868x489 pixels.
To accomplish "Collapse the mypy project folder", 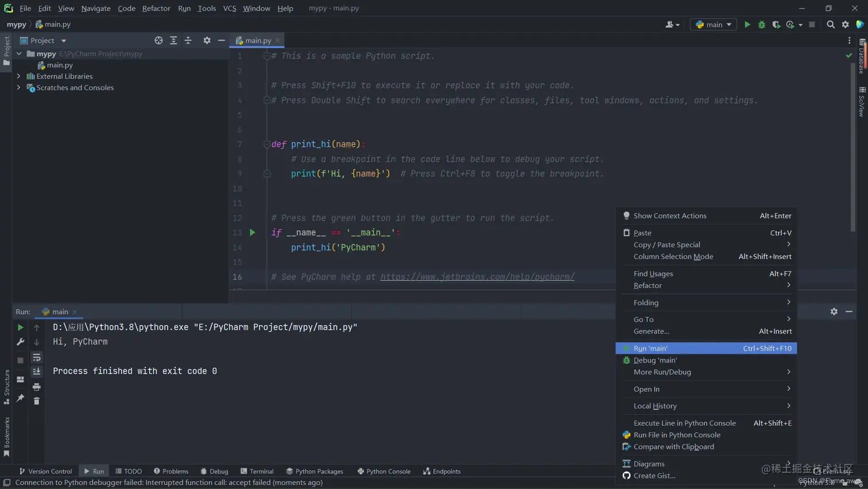I will 19,53.
